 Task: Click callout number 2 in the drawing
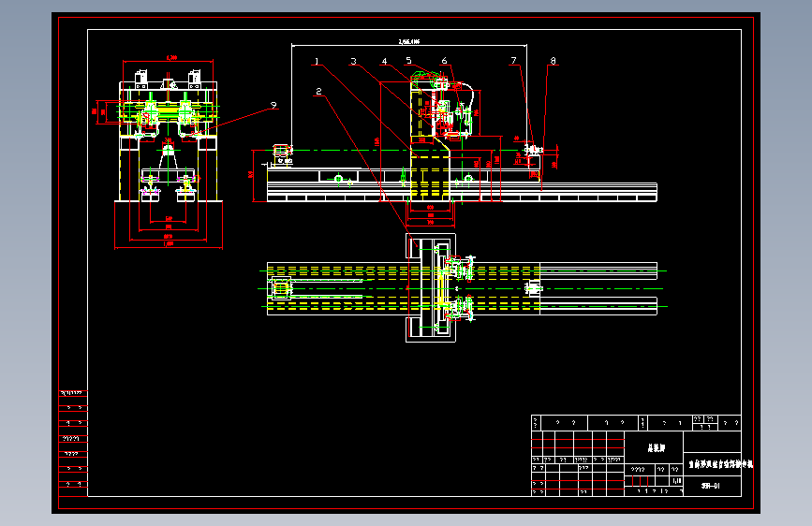(x=318, y=91)
